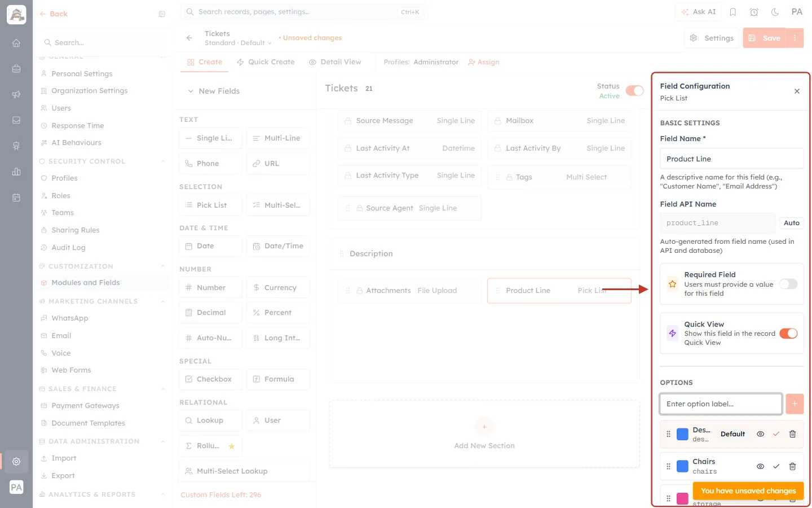Click the Auto button beside Field API Name

pyautogui.click(x=791, y=223)
